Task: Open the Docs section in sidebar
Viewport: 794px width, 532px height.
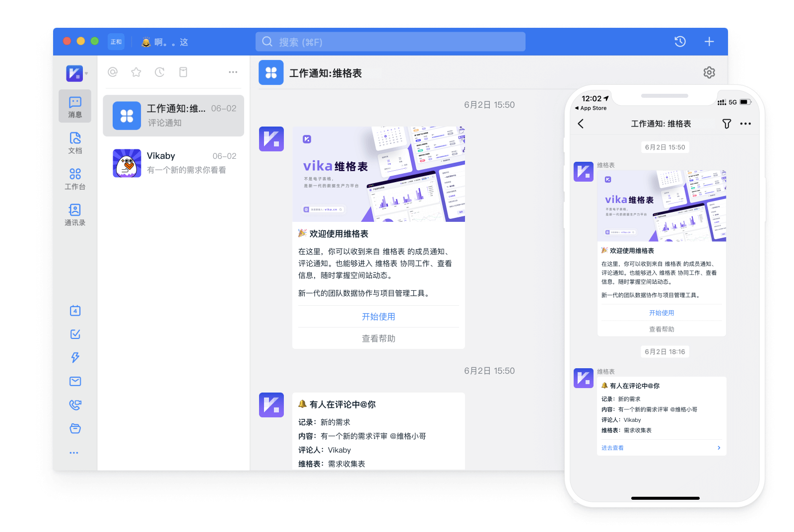Action: click(75, 143)
